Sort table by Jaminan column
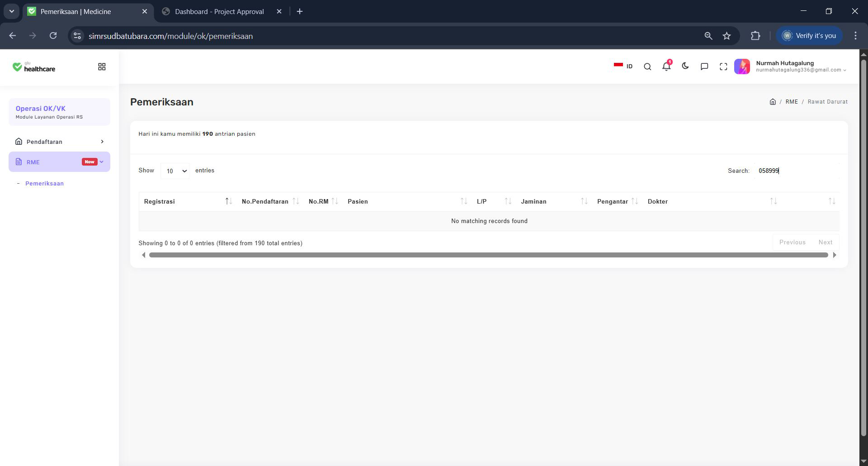The width and height of the screenshot is (868, 466). tap(554, 201)
